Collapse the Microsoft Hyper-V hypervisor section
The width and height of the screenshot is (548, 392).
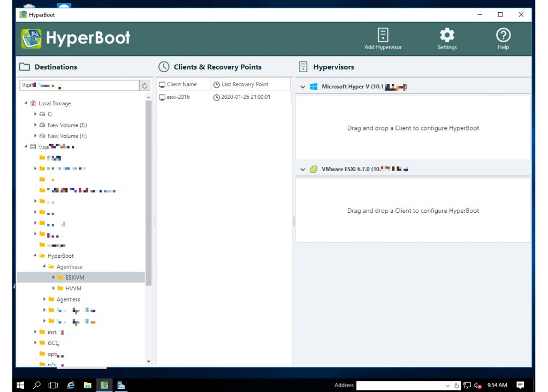(x=302, y=86)
